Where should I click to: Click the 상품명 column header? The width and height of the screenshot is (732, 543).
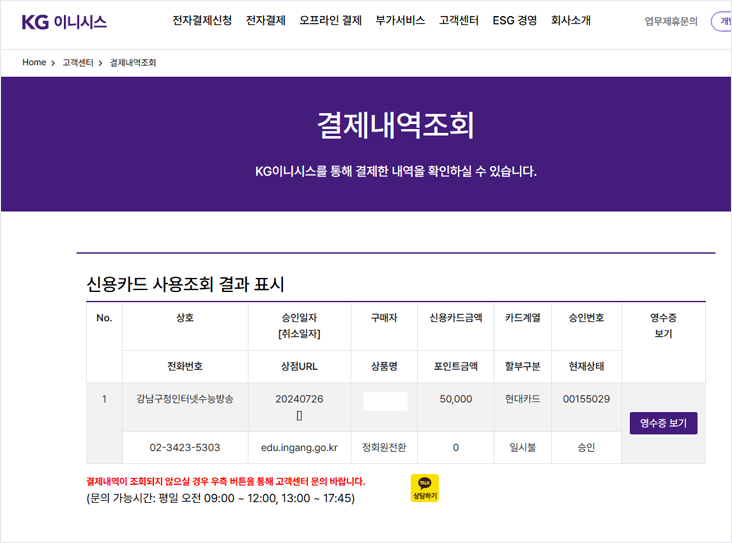(384, 367)
